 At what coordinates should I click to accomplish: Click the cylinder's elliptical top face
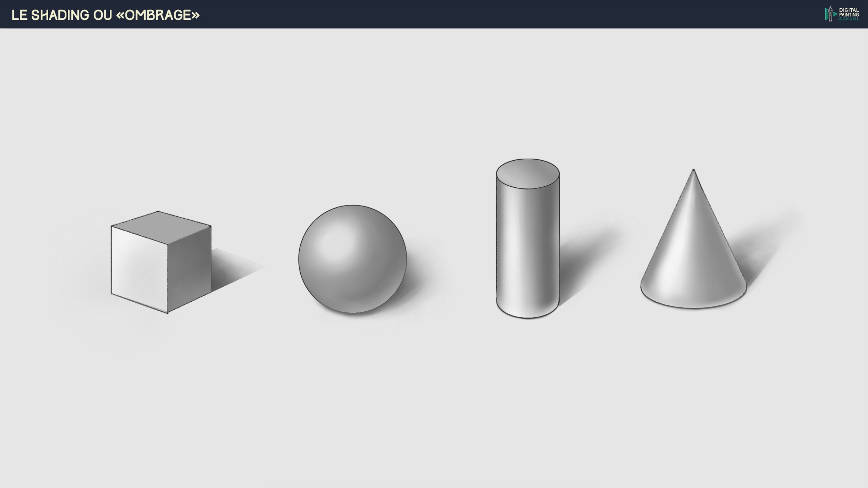(x=527, y=174)
